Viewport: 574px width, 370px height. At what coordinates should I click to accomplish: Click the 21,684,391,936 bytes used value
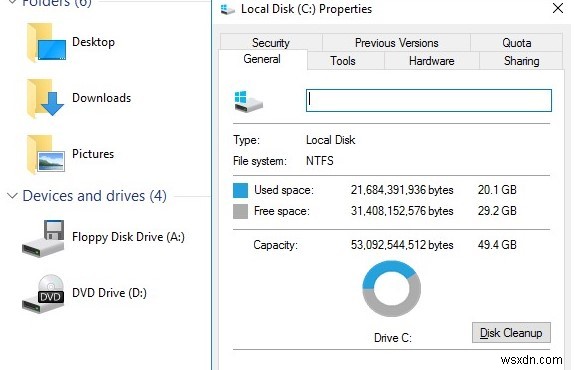pos(402,190)
